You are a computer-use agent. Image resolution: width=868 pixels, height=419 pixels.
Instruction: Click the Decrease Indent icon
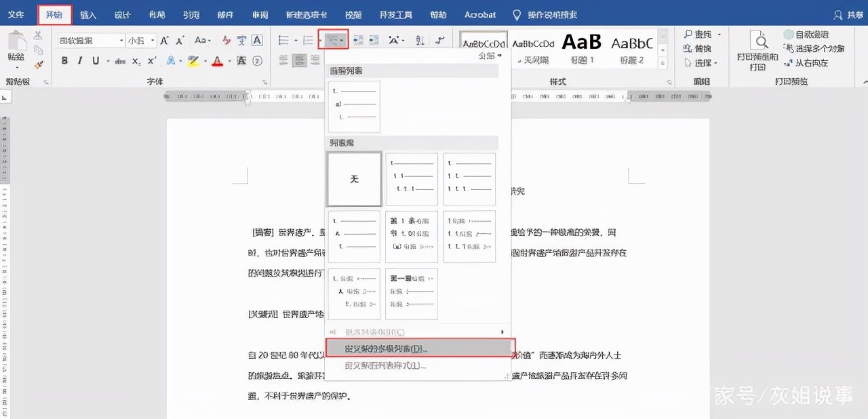357,41
